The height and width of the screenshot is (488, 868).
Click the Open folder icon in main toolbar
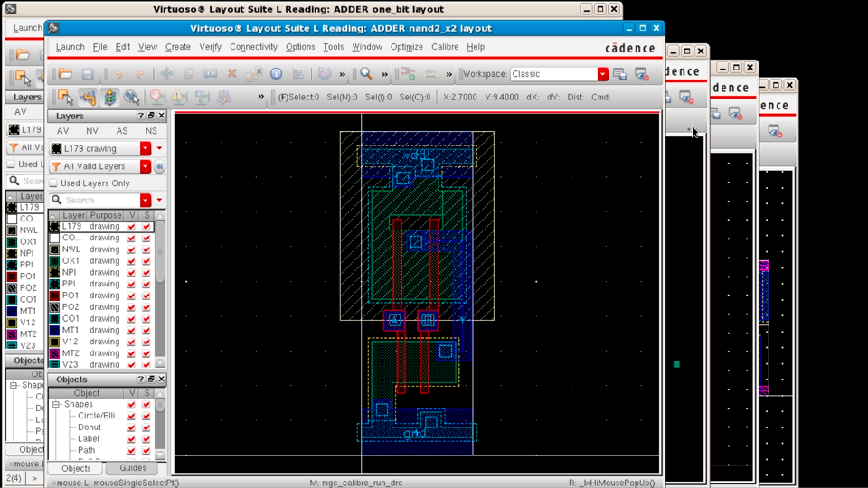point(65,73)
